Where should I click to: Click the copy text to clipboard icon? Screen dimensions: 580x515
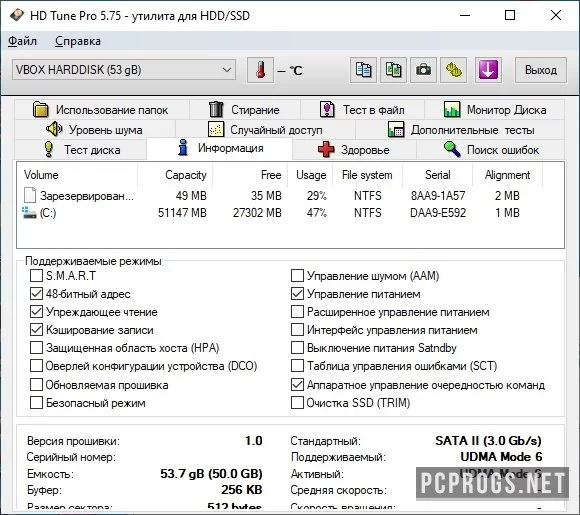pos(363,70)
